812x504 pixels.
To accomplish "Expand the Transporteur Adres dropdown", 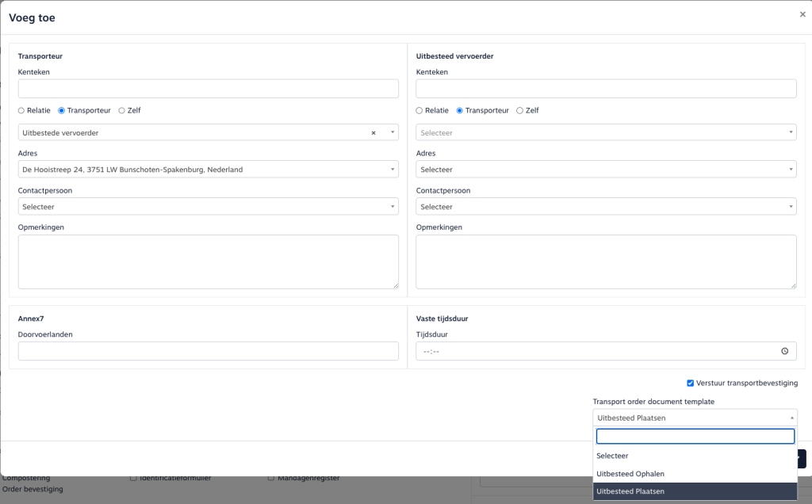I will pyautogui.click(x=208, y=170).
